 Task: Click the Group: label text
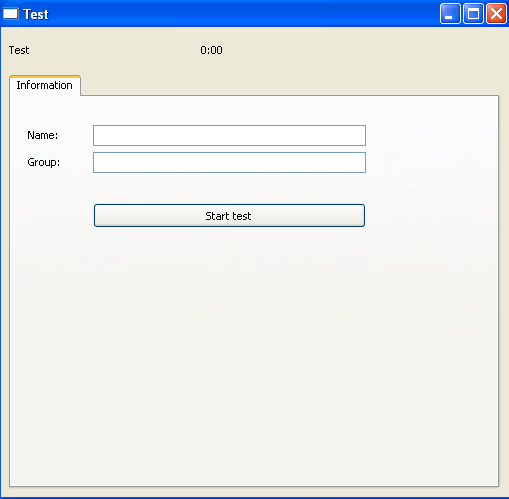[x=44, y=163]
